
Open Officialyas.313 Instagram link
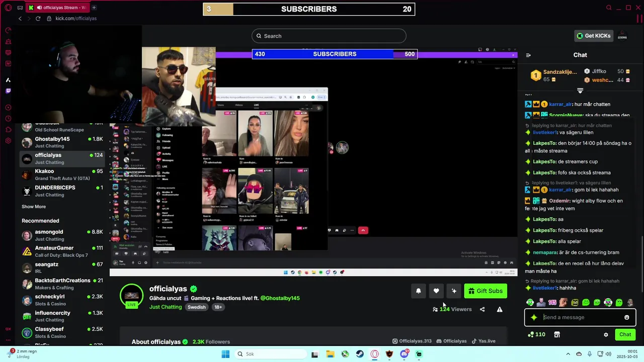tap(412, 341)
